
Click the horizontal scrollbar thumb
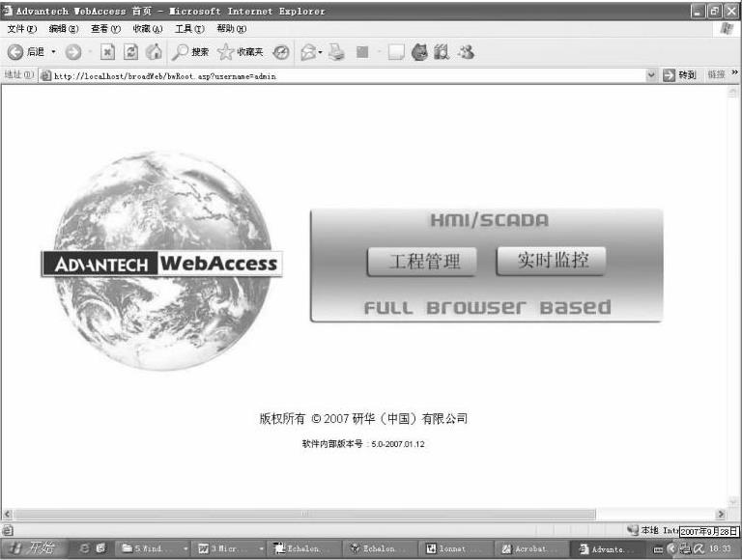pyautogui.click(x=304, y=514)
